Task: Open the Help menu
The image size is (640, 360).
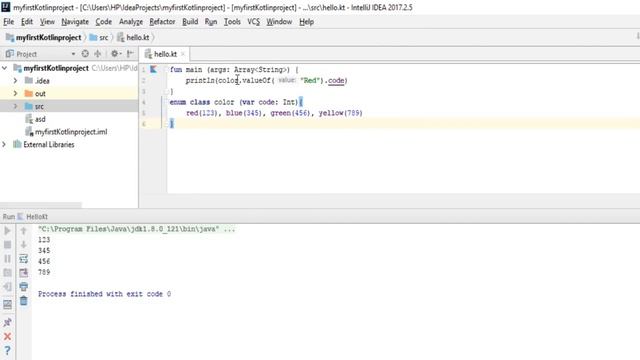Action: 307,22
